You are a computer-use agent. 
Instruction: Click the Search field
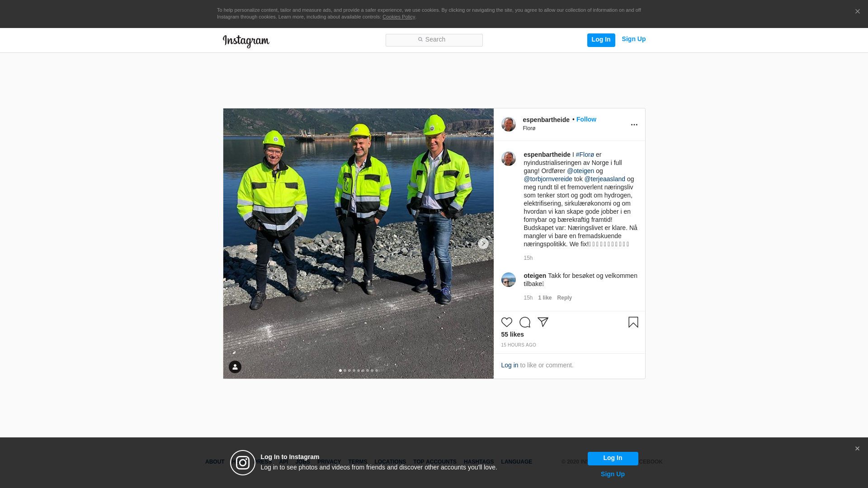point(434,40)
